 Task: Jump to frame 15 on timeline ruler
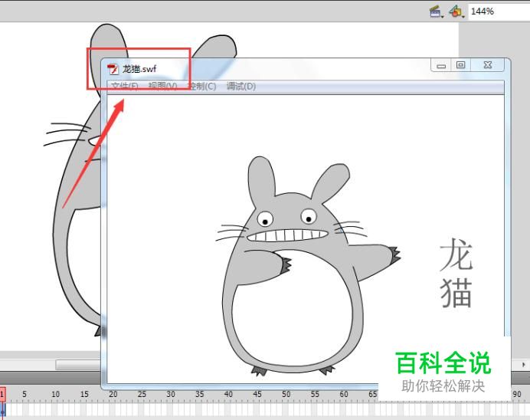point(84,394)
